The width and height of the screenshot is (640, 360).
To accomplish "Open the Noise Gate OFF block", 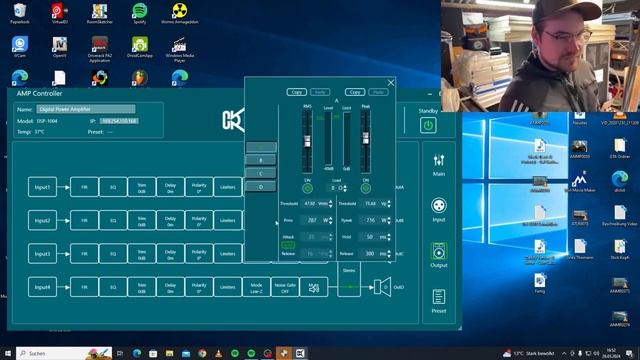I will (x=285, y=287).
